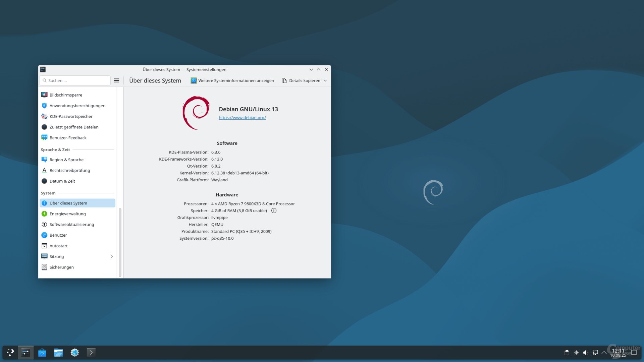The height and width of the screenshot is (362, 644).
Task: Open the KDE-Passwortspeicher wallet entry
Action: pyautogui.click(x=71, y=116)
